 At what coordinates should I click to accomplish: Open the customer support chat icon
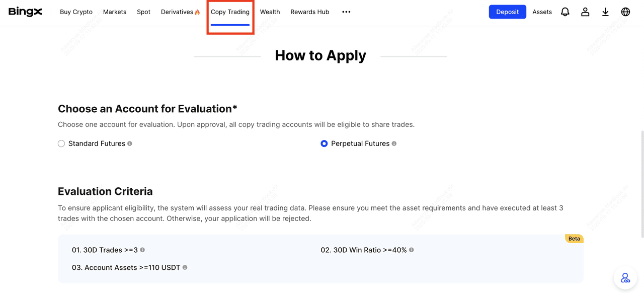pos(625,277)
